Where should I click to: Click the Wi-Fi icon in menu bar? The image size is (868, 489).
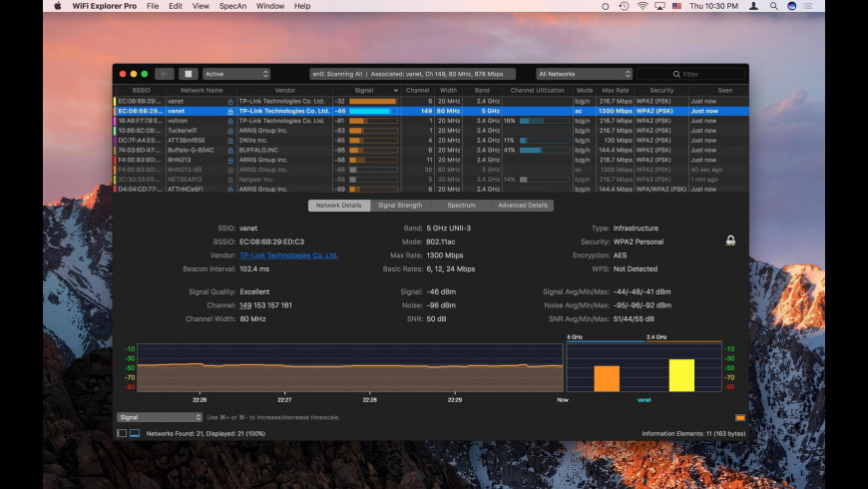click(642, 6)
